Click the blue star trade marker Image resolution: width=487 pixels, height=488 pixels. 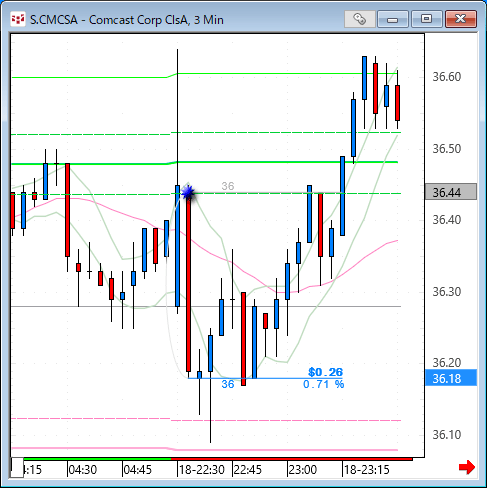[188, 193]
